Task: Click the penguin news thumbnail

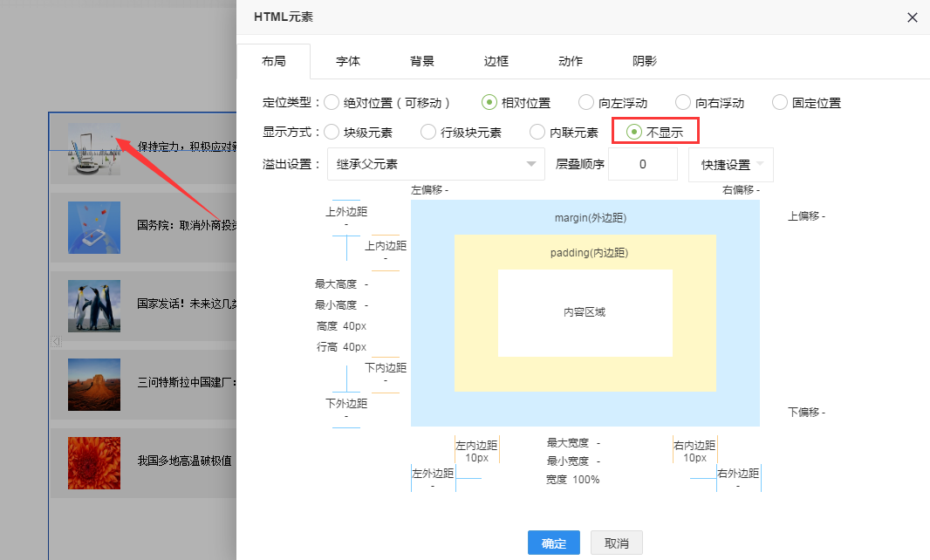Action: 94,305
